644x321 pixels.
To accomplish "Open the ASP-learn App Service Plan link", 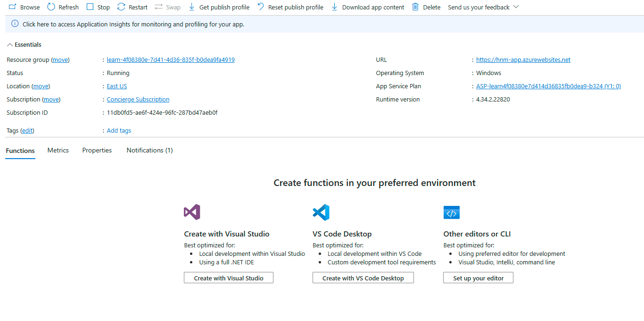I will pos(549,86).
